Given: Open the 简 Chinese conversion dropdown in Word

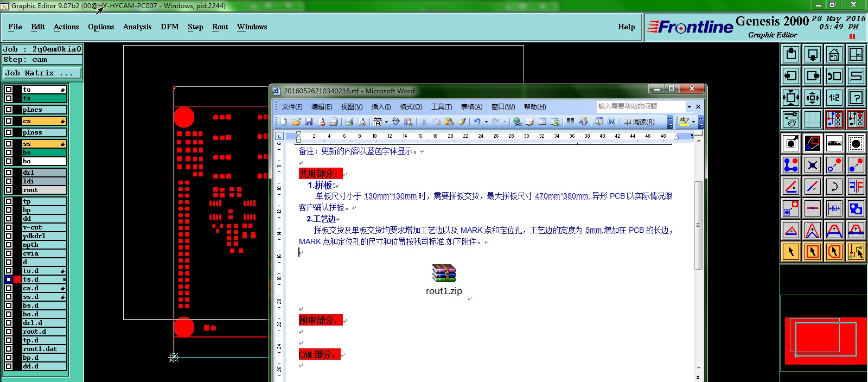Looking at the screenshot, I should pyautogui.click(x=386, y=122).
